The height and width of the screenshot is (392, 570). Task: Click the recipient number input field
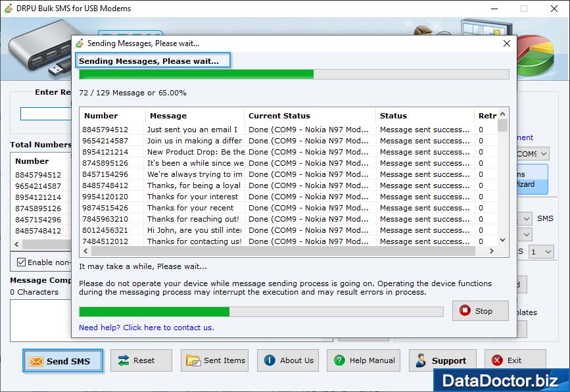pyautogui.click(x=46, y=114)
